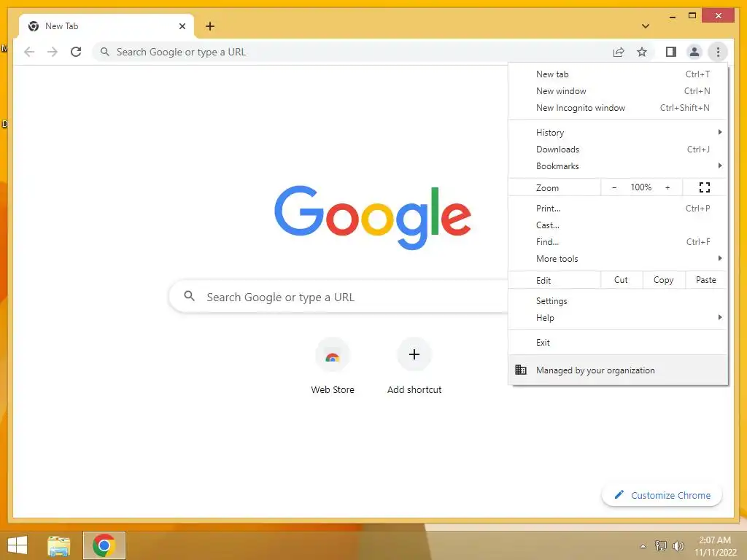Click the share page icon in address bar
The width and height of the screenshot is (747, 560).
tap(619, 52)
